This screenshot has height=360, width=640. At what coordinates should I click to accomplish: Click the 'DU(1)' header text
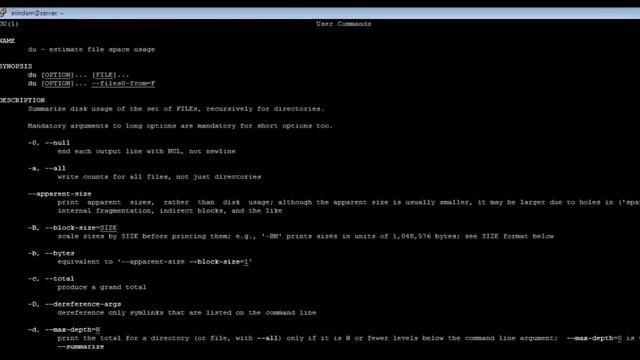9,24
